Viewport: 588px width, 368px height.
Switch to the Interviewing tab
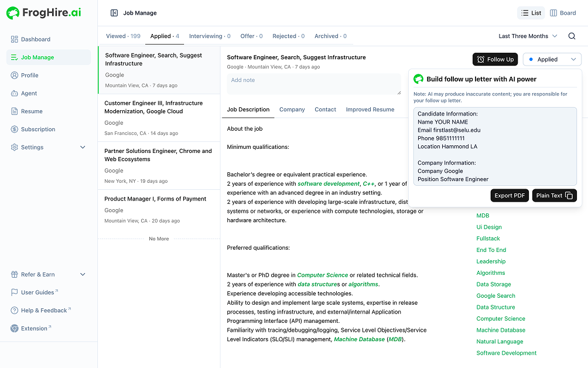click(210, 36)
